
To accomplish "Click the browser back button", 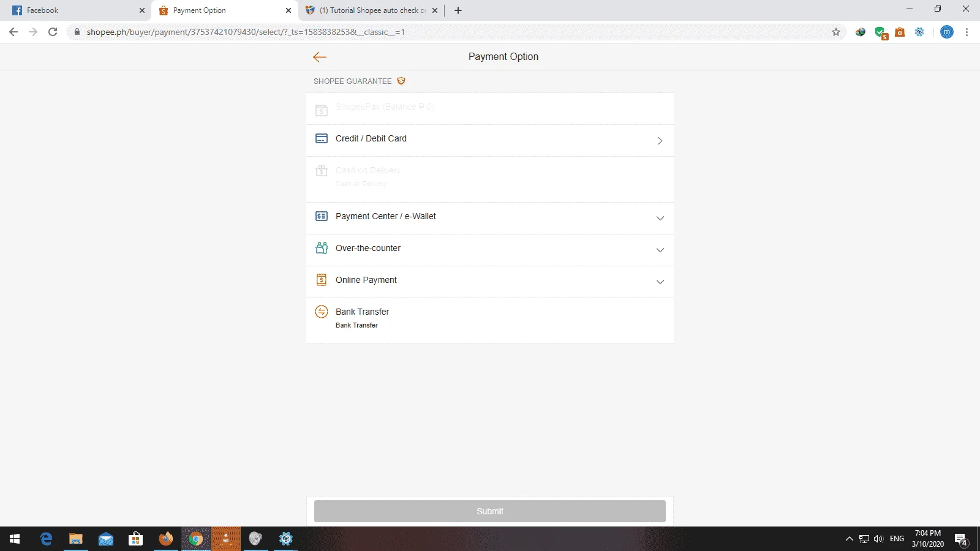I will [x=13, y=32].
